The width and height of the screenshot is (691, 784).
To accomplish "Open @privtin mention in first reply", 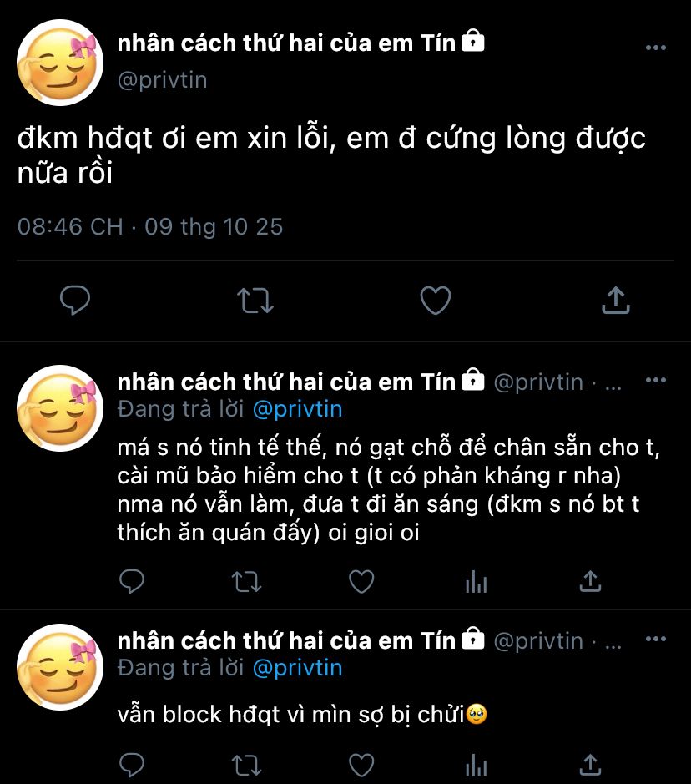I will click(297, 410).
